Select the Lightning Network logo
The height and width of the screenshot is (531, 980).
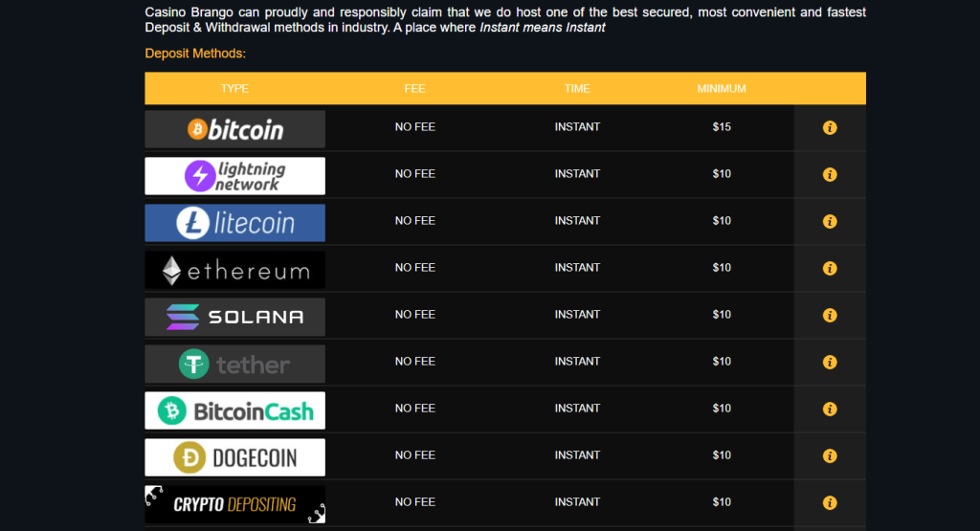click(x=235, y=176)
